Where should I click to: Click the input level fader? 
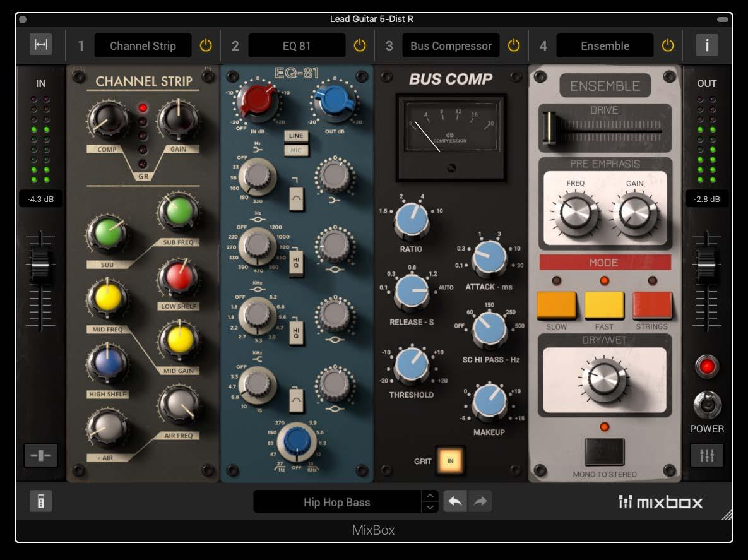[x=40, y=265]
